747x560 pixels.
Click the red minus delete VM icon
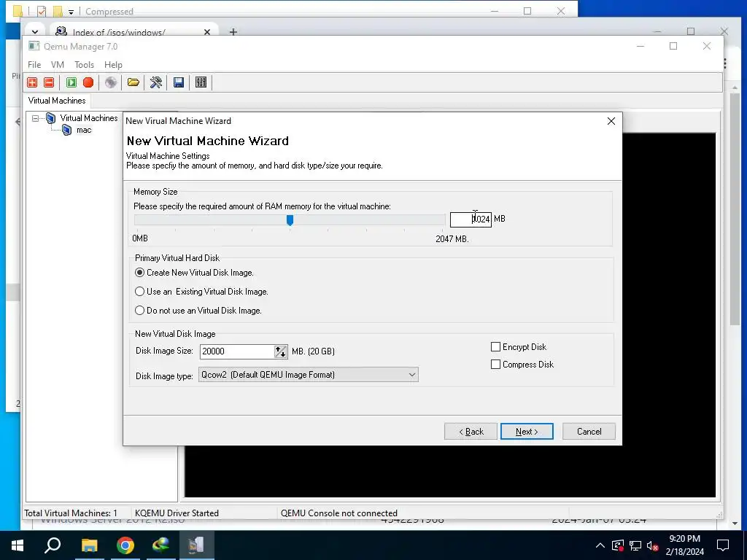(49, 82)
